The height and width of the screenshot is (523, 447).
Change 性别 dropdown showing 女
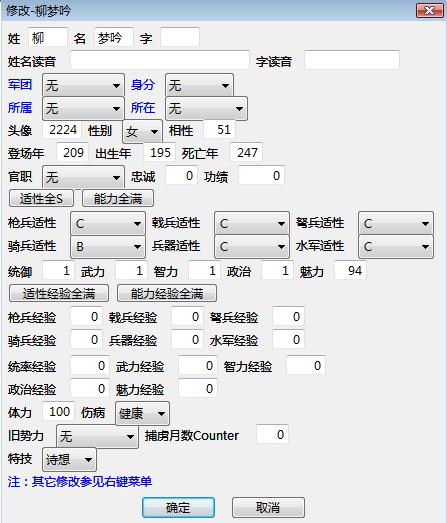142,131
